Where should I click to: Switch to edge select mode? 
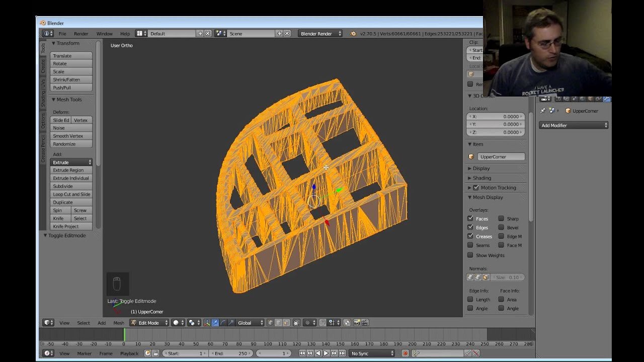click(278, 323)
